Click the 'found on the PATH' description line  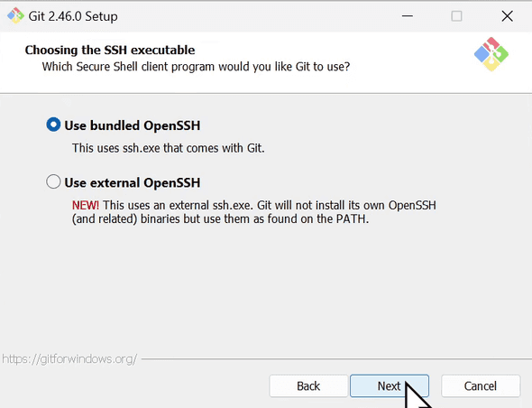(220, 218)
